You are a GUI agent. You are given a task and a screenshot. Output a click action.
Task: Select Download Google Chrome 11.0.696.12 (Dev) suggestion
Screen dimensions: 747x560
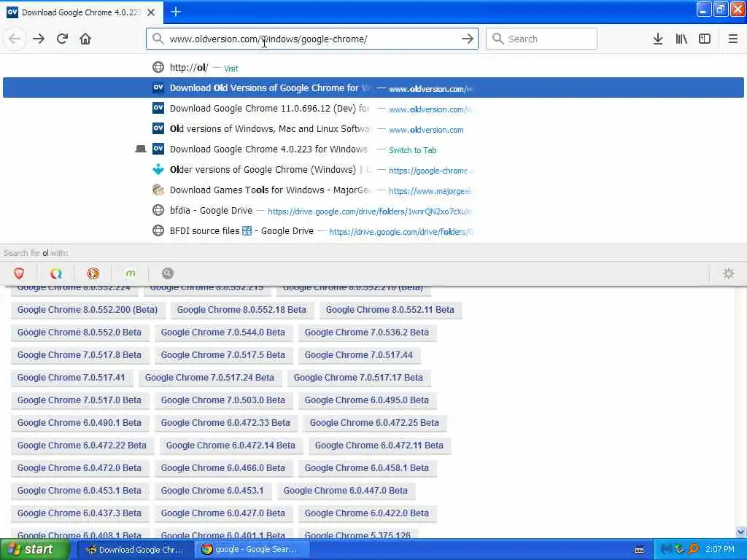(373, 109)
